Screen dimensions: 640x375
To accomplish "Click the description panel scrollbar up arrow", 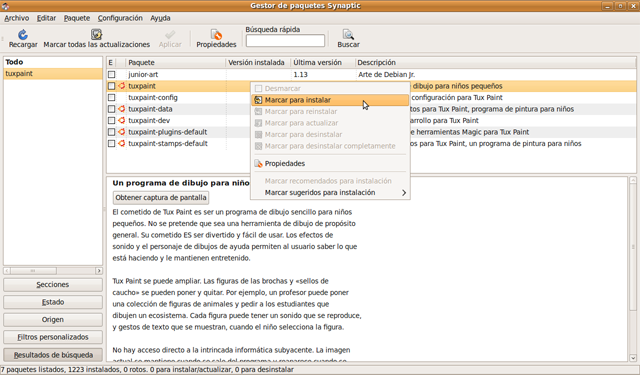I will tap(633, 180).
